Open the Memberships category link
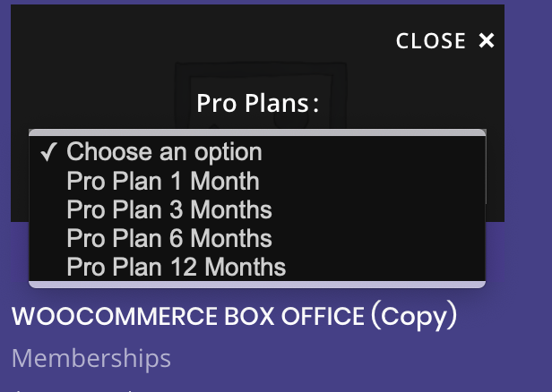This screenshot has height=392, width=552. point(91,359)
